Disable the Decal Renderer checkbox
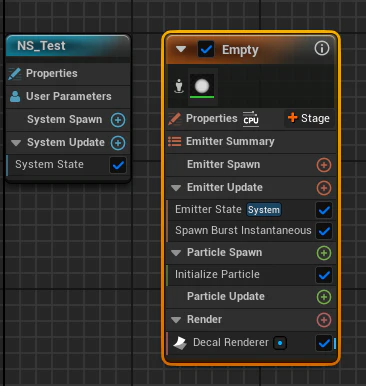 [324, 343]
